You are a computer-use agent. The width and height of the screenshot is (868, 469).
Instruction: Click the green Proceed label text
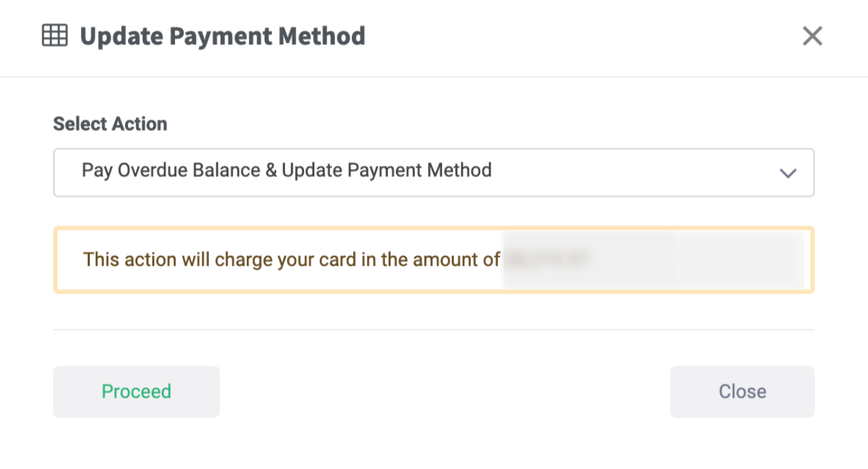(136, 392)
